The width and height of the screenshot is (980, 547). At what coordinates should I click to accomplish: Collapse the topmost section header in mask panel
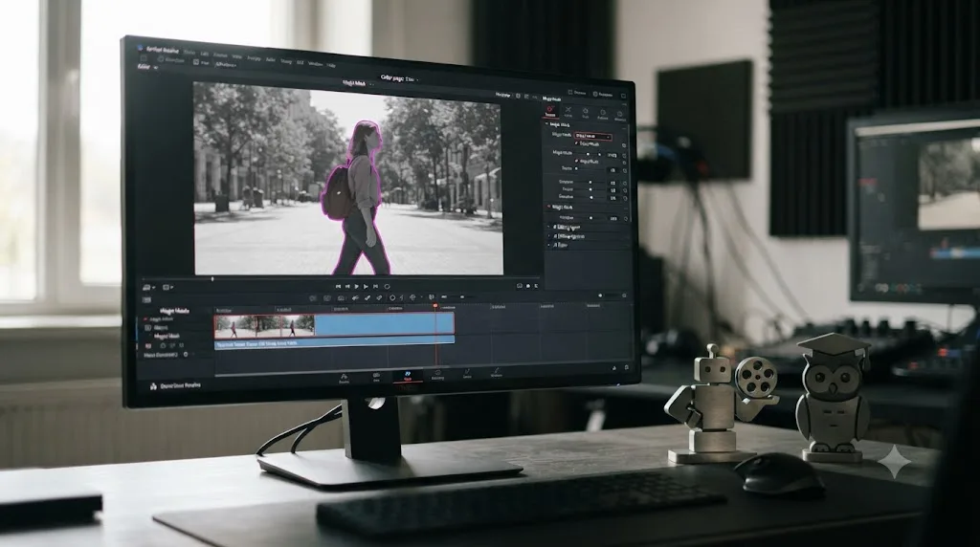tap(547, 124)
